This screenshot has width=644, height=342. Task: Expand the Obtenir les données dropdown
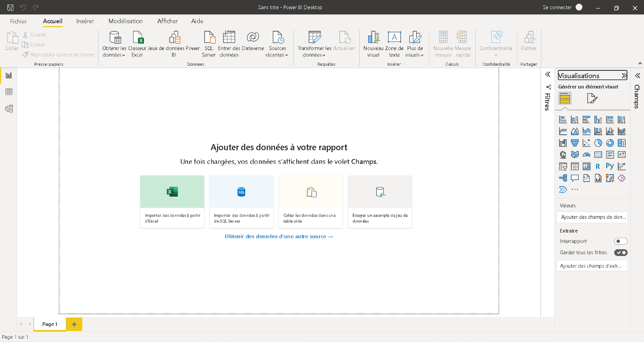(x=114, y=51)
